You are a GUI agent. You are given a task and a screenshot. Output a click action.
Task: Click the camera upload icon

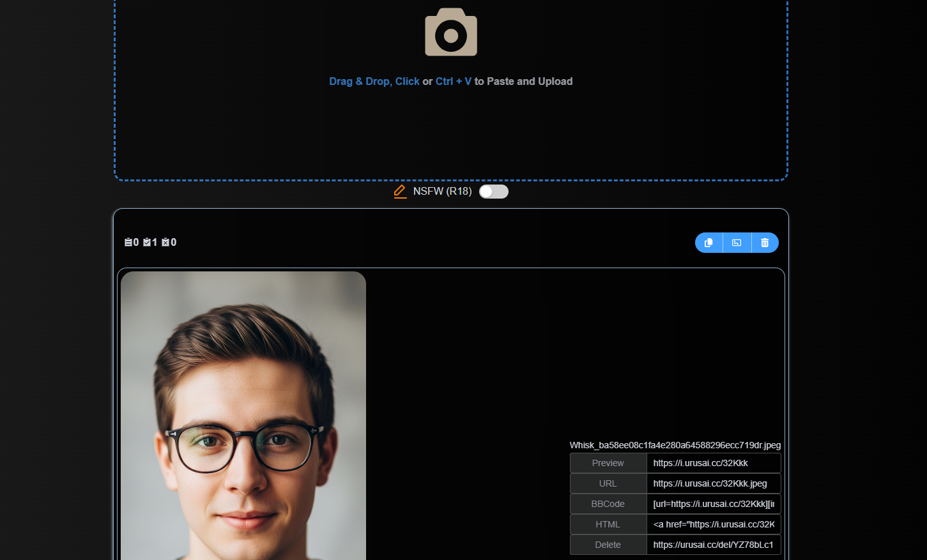point(451,32)
